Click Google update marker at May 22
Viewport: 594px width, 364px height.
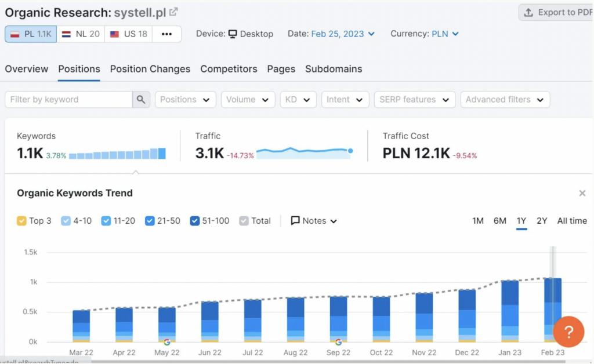tap(166, 342)
